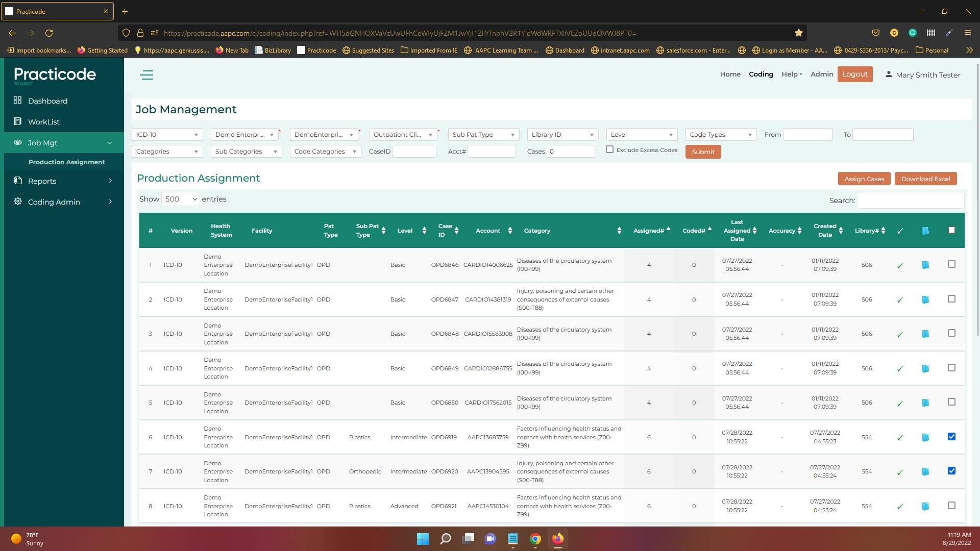The width and height of the screenshot is (980, 551).
Task: Check the select-all header checkbox
Action: [x=951, y=230]
